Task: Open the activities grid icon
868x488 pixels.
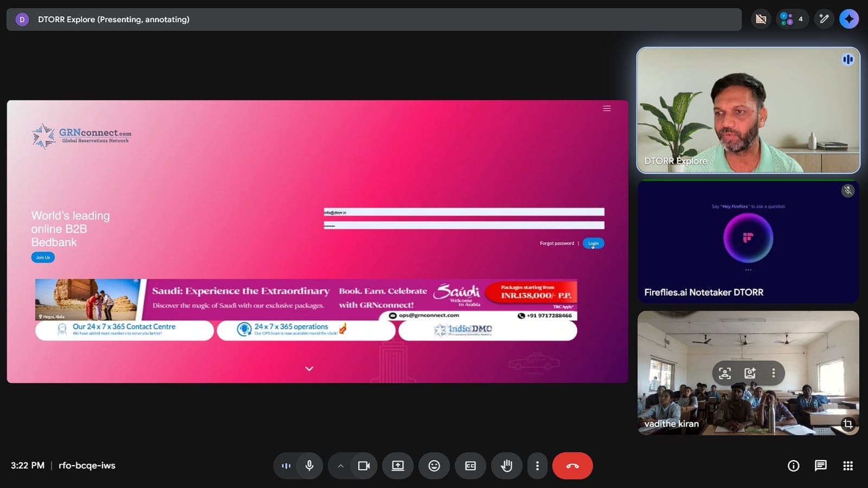Action: [848, 466]
